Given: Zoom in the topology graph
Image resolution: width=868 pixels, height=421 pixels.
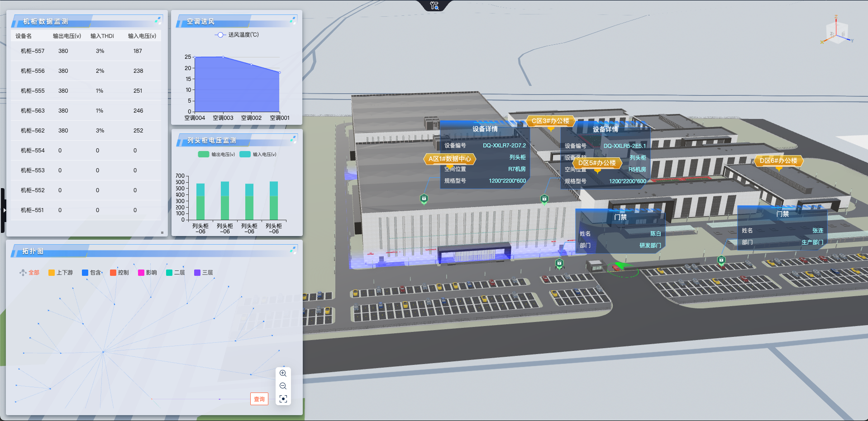Looking at the screenshot, I should (283, 373).
